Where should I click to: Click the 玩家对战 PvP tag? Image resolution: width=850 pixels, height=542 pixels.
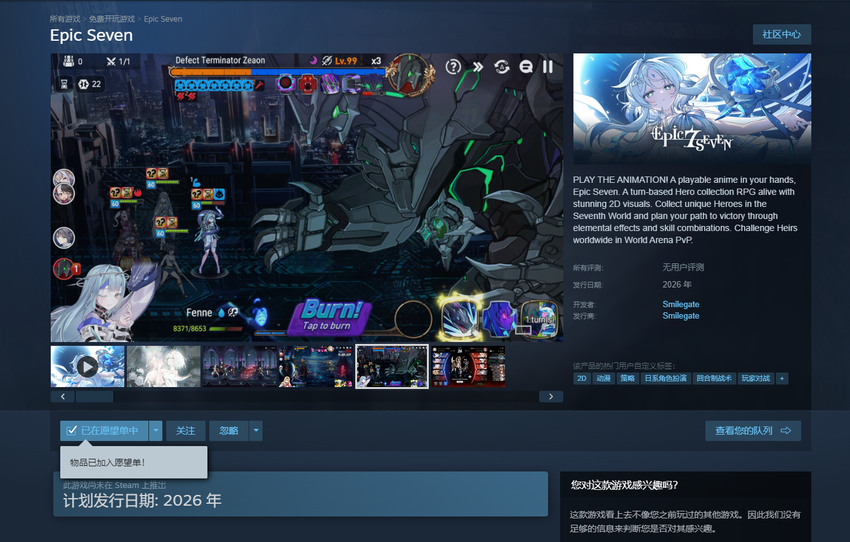[756, 378]
